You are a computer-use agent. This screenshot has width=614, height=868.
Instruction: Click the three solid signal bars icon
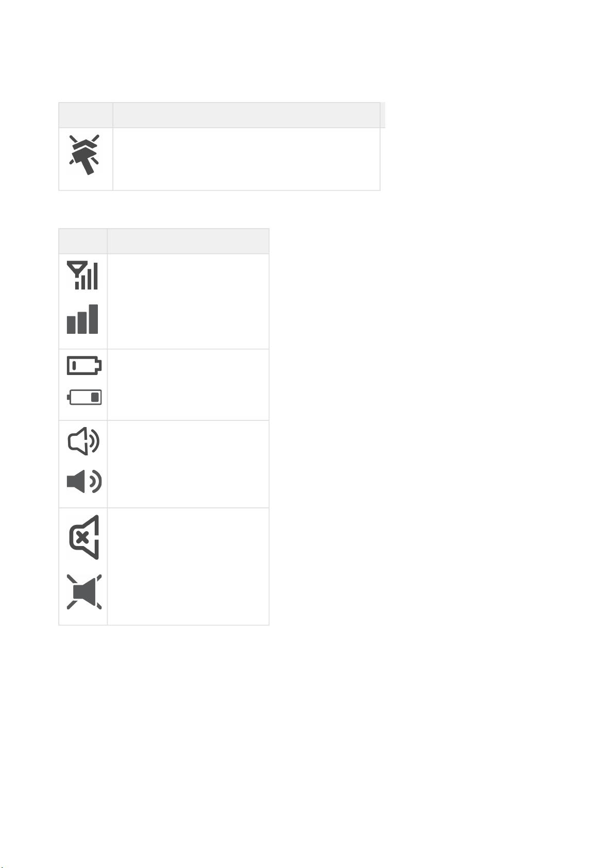(82, 319)
